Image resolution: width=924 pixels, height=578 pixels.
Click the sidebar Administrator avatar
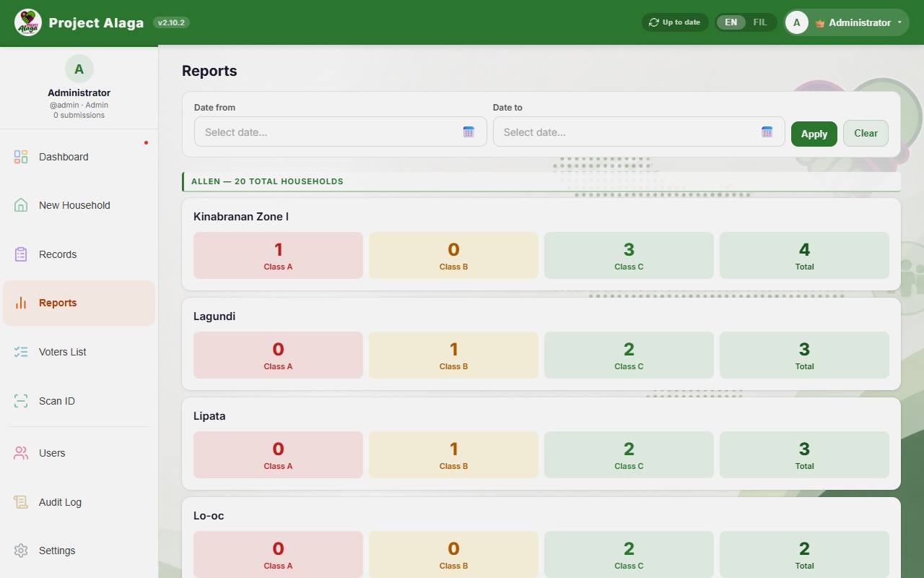(79, 69)
